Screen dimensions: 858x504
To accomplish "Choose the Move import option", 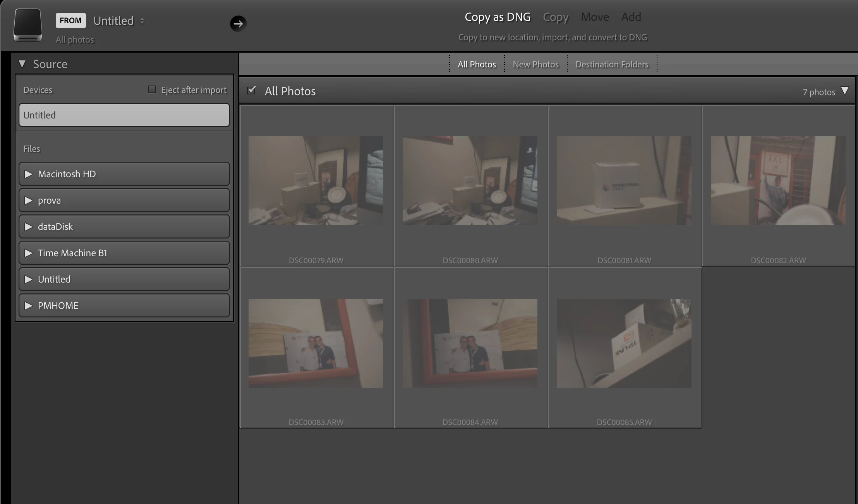I will (595, 17).
